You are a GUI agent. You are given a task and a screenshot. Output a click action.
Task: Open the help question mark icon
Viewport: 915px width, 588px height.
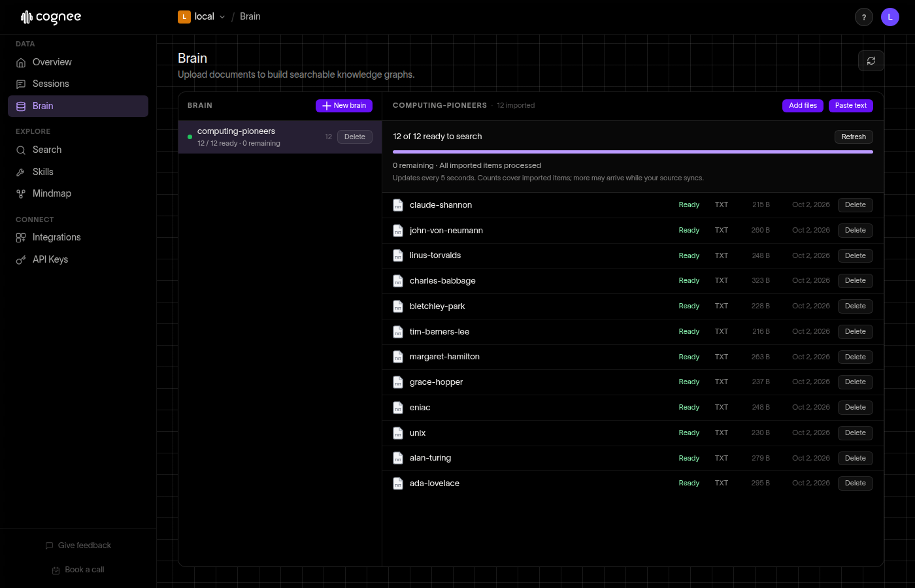click(864, 17)
